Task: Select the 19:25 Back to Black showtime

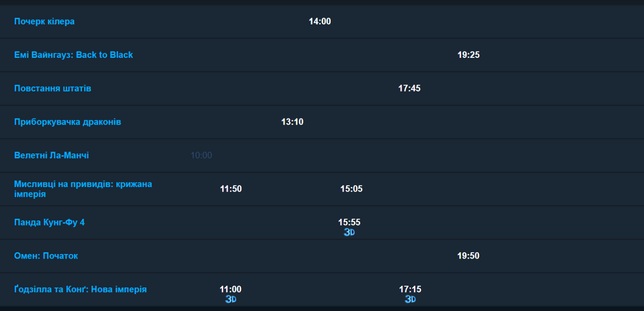Action: tap(469, 55)
